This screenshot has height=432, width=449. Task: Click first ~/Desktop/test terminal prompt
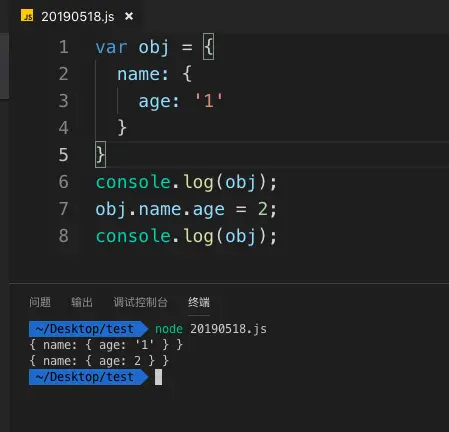coord(88,329)
